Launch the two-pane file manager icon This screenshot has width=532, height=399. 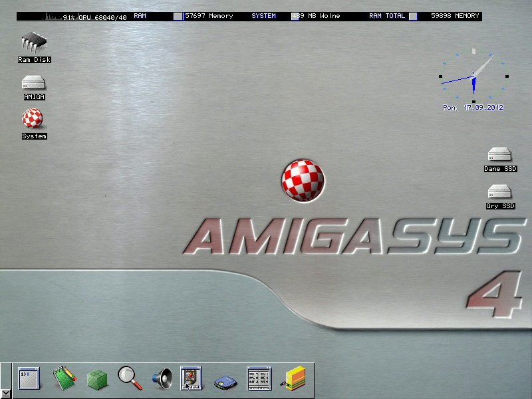tap(259, 378)
